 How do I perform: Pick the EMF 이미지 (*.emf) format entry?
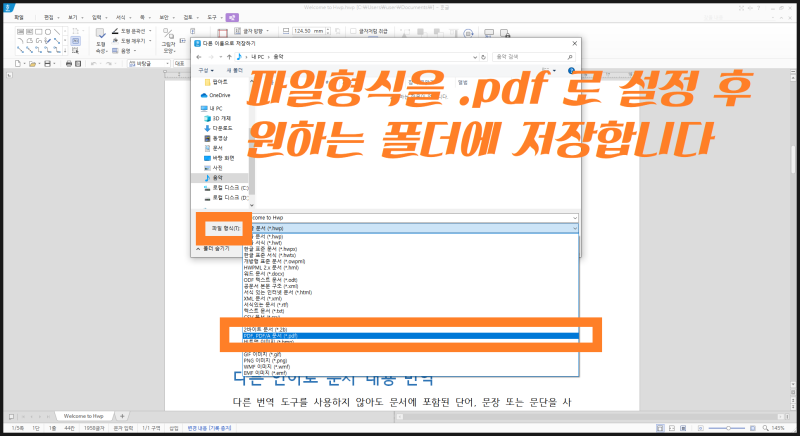[411, 373]
